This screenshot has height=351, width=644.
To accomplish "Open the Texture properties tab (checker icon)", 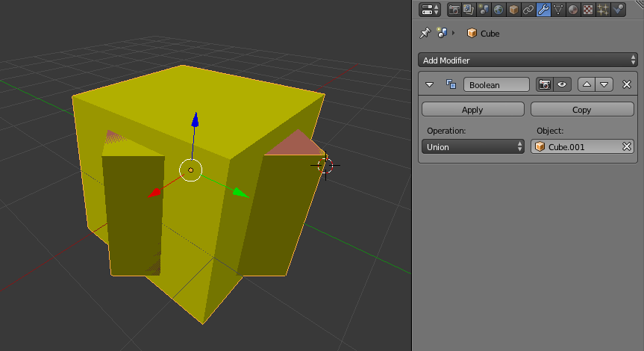I will pos(588,10).
